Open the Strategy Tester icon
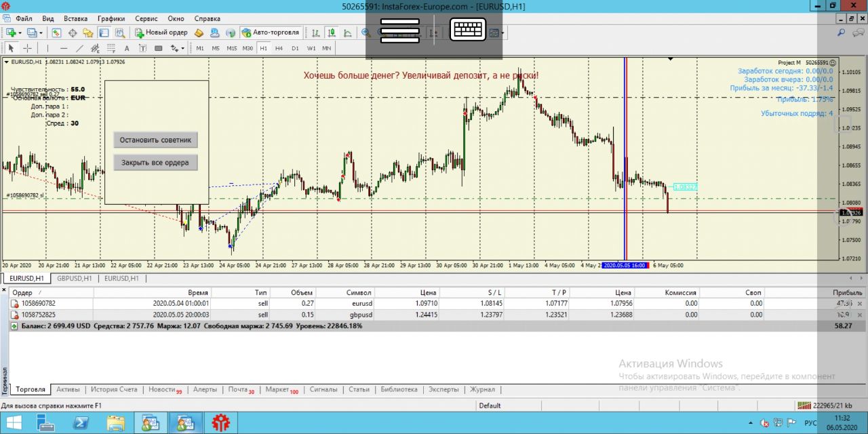The image size is (868, 434). 120,33
